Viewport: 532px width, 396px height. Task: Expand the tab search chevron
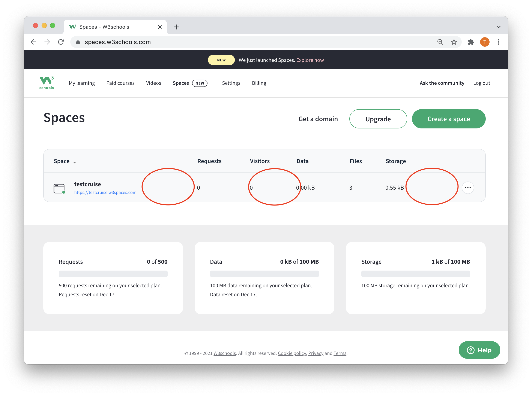[498, 27]
